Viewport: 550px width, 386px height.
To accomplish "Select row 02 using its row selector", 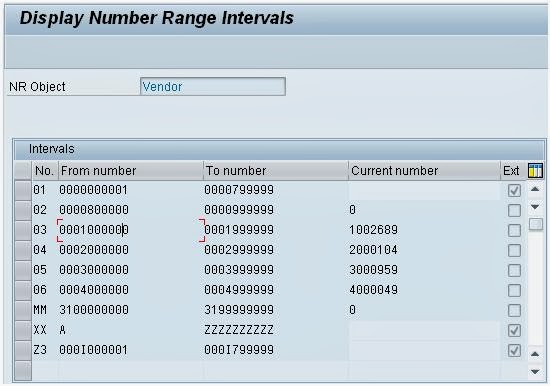I will 23,211.
